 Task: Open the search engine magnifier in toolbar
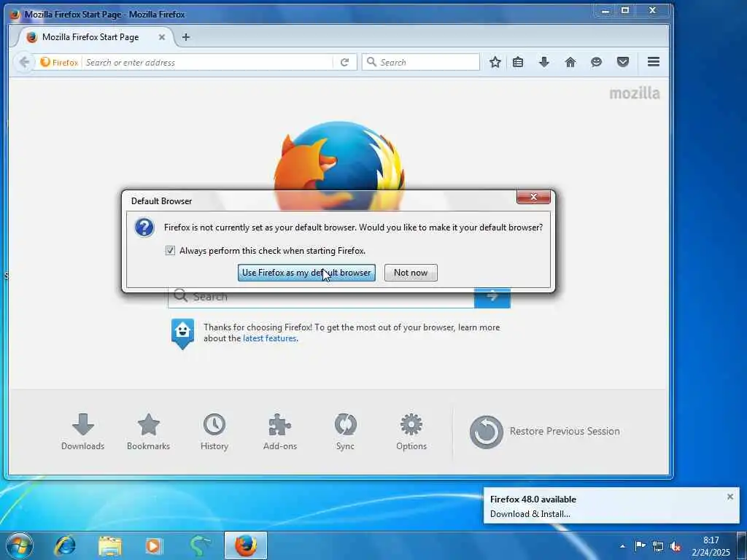(x=371, y=63)
